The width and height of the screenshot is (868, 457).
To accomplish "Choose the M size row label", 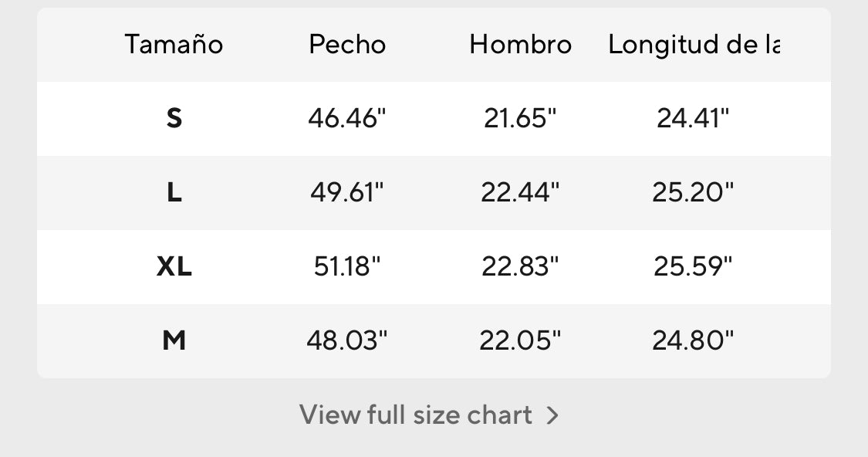I will [x=174, y=340].
